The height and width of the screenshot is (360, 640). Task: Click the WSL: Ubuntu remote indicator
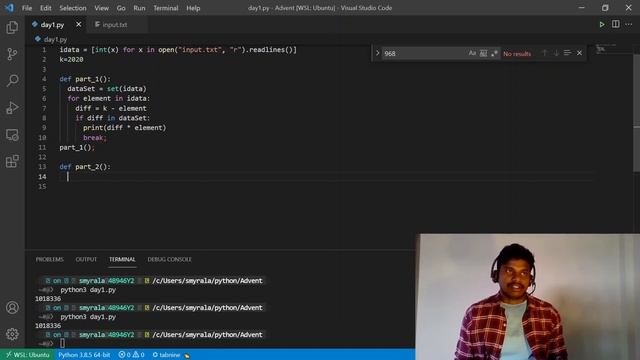27,355
